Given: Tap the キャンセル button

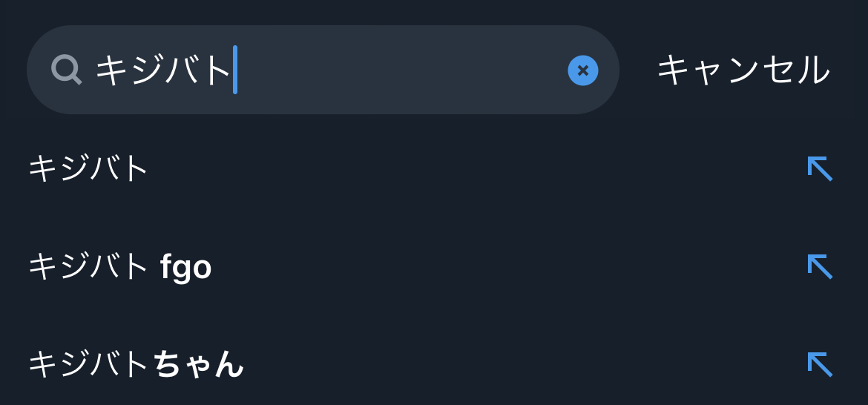Looking at the screenshot, I should point(743,70).
